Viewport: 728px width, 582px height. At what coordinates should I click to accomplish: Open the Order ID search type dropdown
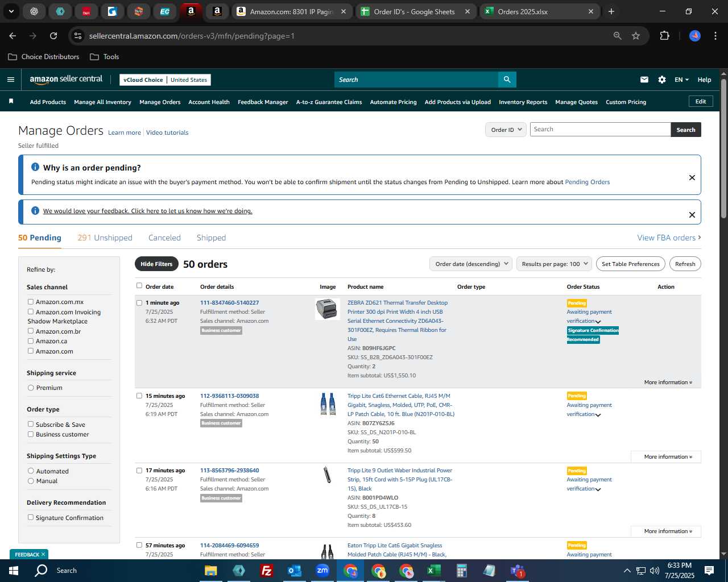[x=506, y=130]
